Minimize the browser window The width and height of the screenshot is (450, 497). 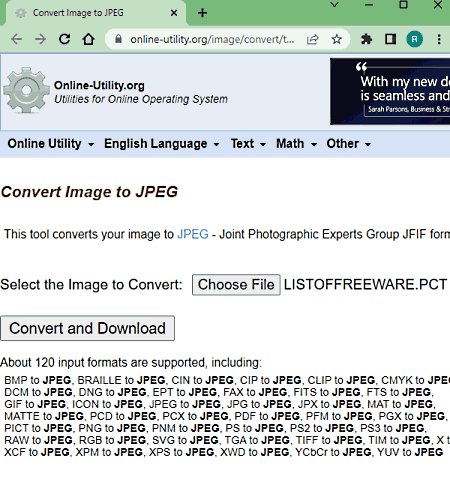pyautogui.click(x=369, y=5)
